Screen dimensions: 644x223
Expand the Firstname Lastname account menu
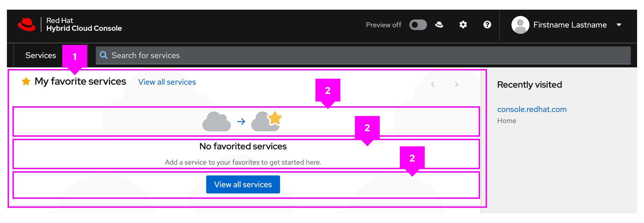pyautogui.click(x=619, y=25)
